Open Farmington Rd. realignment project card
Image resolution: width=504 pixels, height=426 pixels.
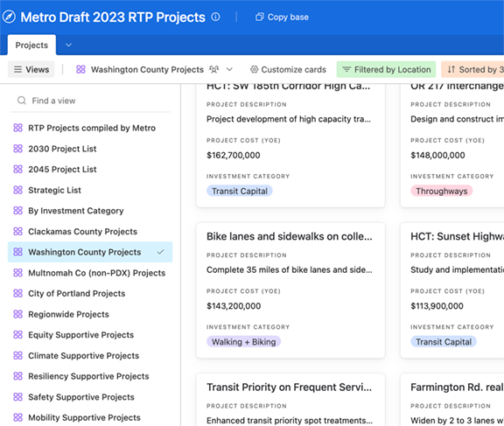pyautogui.click(x=457, y=387)
